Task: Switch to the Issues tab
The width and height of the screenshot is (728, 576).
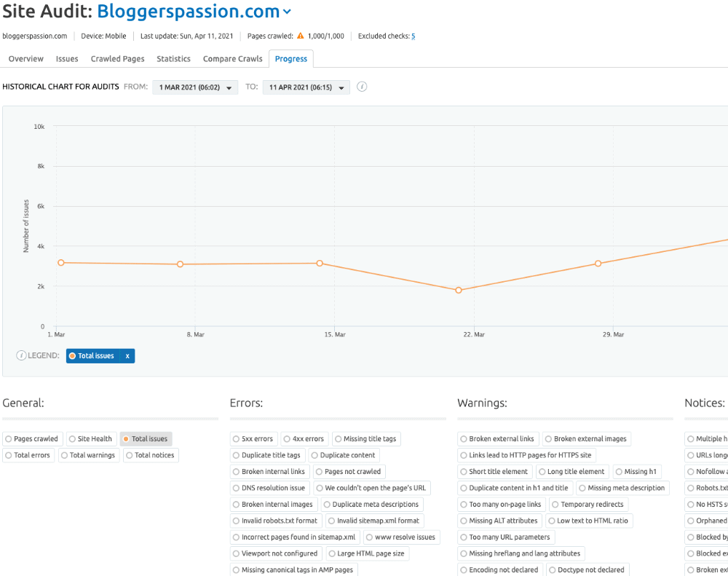Action: [67, 59]
